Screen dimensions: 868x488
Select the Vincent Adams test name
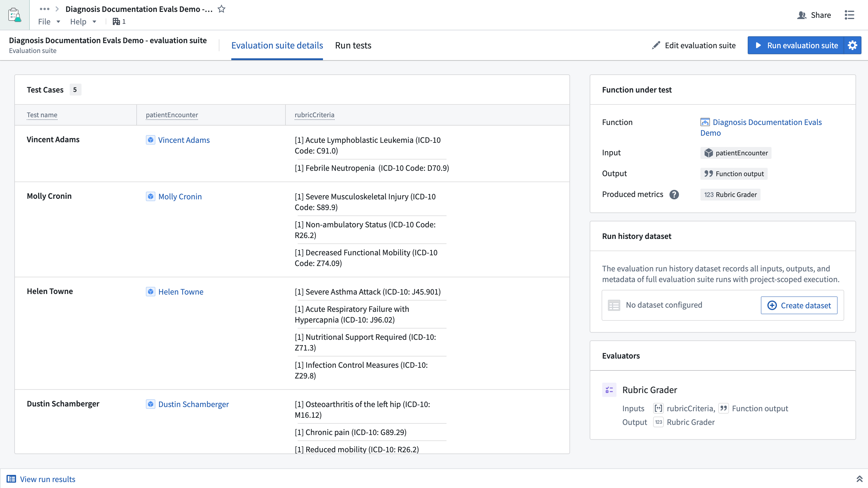click(x=53, y=140)
